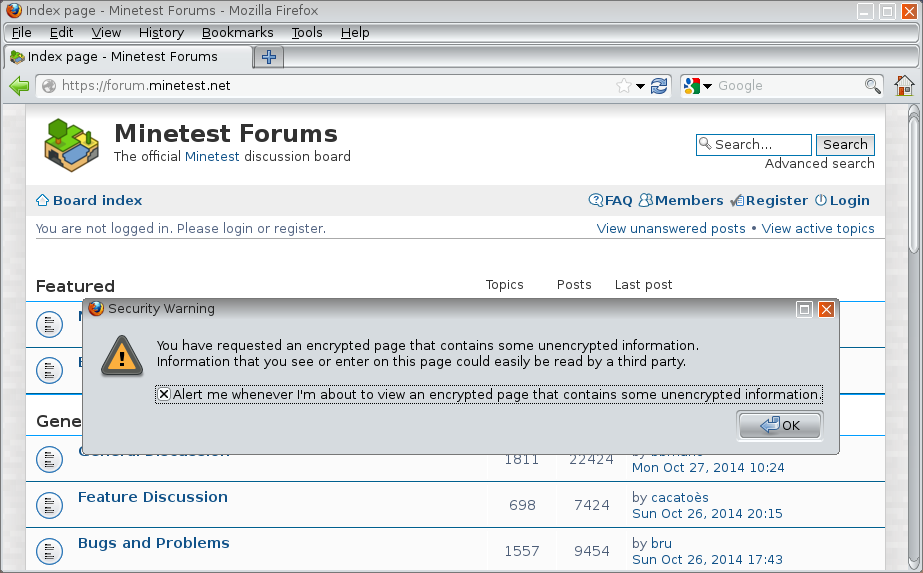
Task: Confirm the Security Warning with OK
Action: point(780,425)
